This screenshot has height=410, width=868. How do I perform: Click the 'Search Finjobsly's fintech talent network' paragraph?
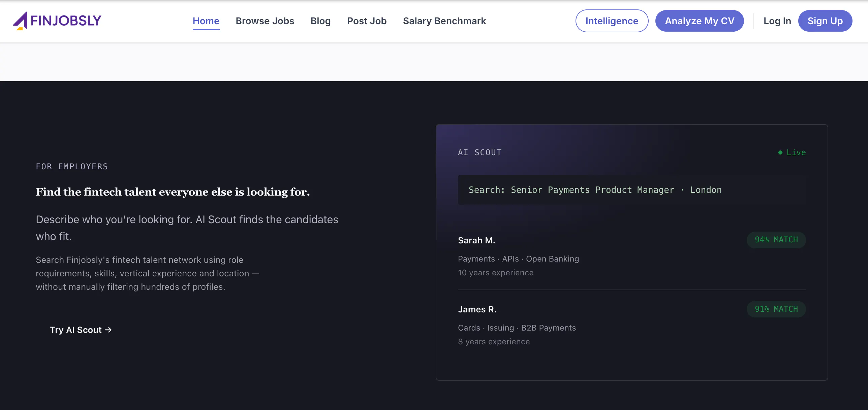click(x=147, y=273)
